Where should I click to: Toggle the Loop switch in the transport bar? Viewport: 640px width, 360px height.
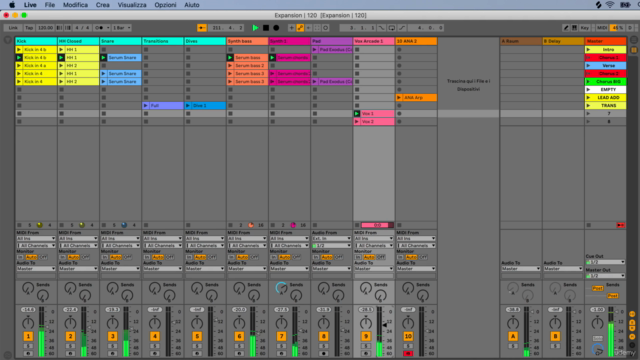[x=391, y=28]
